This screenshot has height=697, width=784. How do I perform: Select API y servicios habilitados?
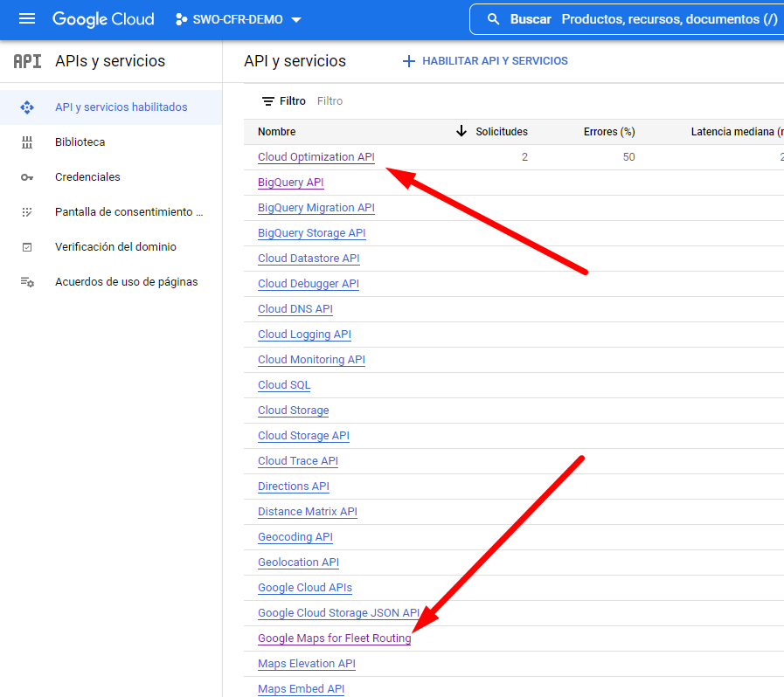pos(121,107)
